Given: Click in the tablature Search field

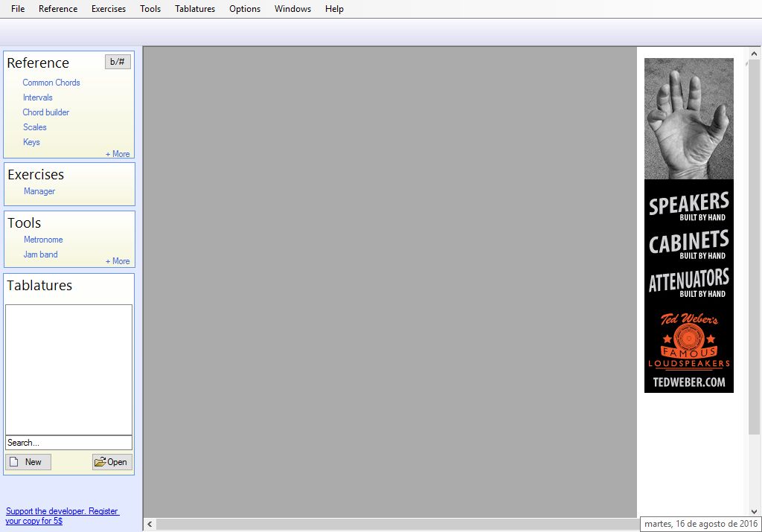Looking at the screenshot, I should coord(68,443).
